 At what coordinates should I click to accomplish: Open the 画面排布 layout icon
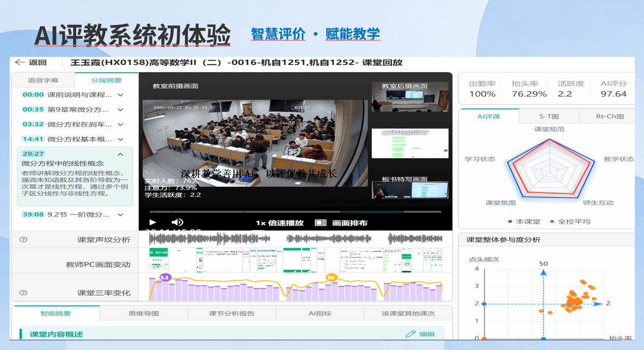(320, 223)
